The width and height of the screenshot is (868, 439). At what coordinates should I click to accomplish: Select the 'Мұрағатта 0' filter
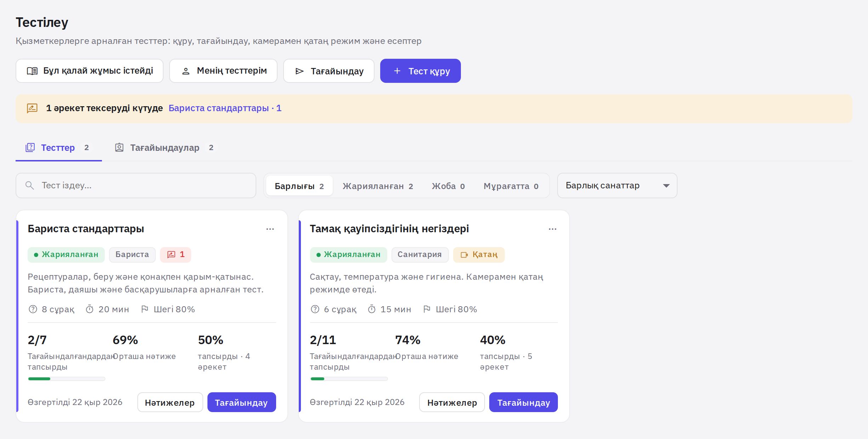click(511, 186)
